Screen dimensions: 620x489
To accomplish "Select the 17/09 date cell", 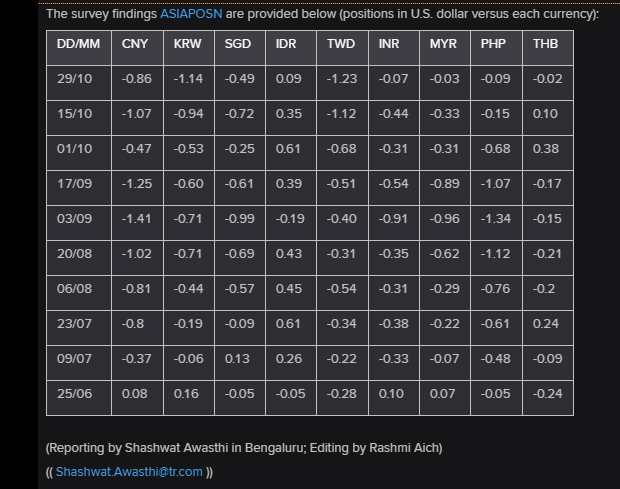I will click(76, 184).
